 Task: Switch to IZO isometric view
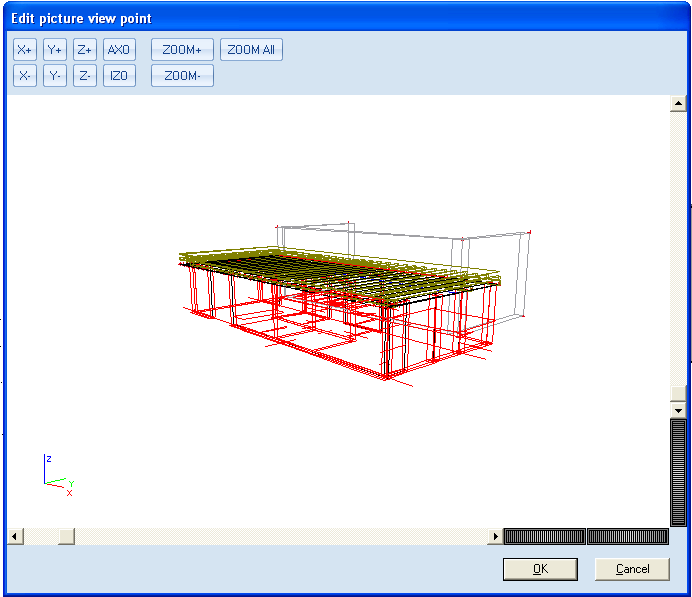(x=119, y=75)
